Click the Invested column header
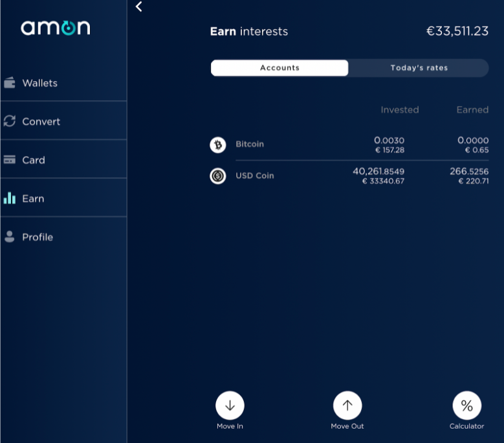Image resolution: width=504 pixels, height=443 pixels. coord(400,109)
